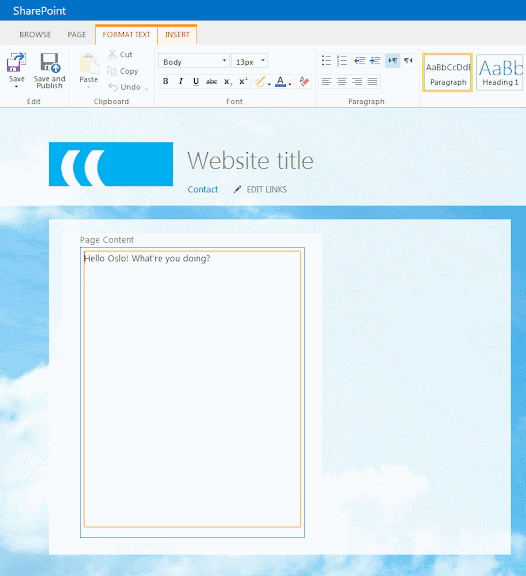Open the Undo dropdown arrow
This screenshot has height=576, width=526.
pos(147,89)
